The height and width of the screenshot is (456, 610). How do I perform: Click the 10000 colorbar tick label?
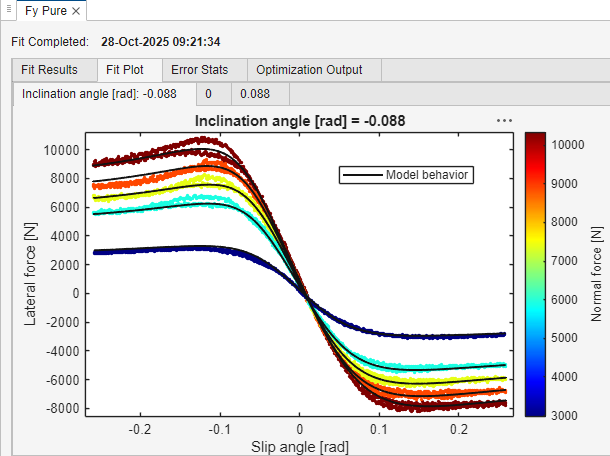click(568, 145)
